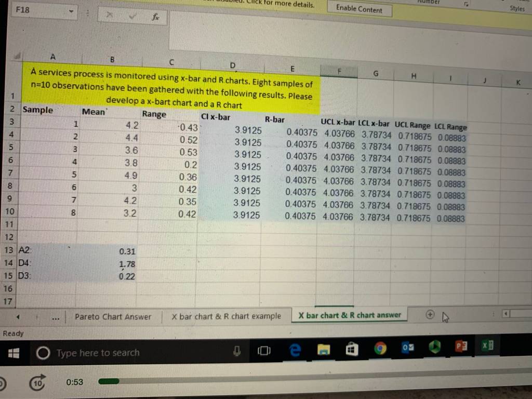The height and width of the screenshot is (399, 532).
Task: Open the Pareto Chart Answer sheet tab
Action: pyautogui.click(x=113, y=317)
